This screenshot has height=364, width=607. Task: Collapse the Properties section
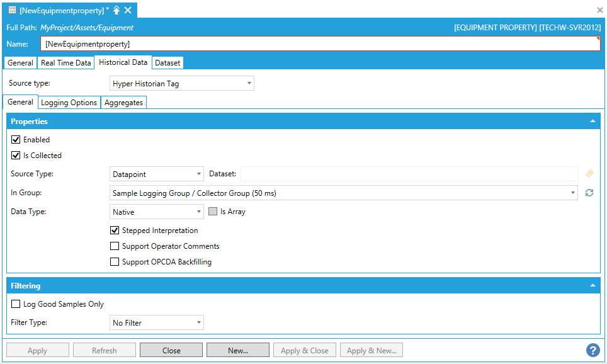(x=592, y=121)
